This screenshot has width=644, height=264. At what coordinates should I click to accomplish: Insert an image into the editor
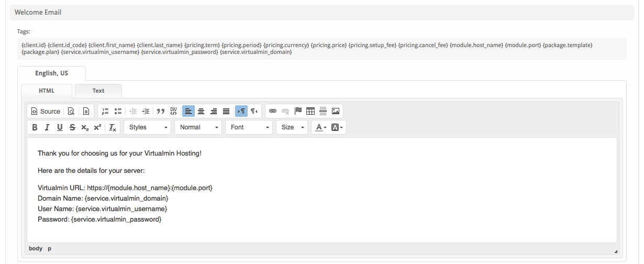(x=336, y=111)
